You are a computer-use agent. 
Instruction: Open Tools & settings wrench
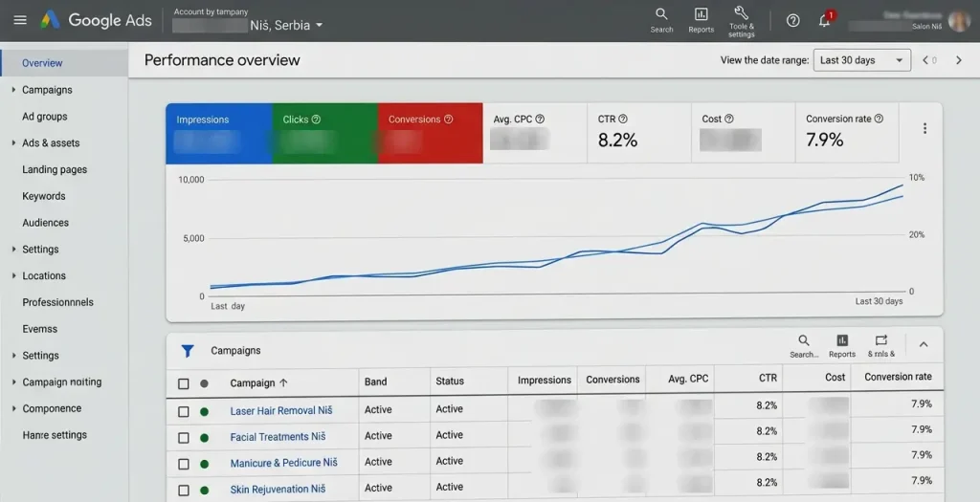[742, 21]
